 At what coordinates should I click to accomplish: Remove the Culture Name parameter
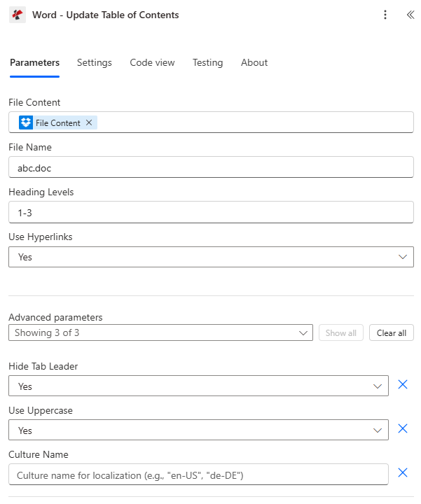[403, 472]
